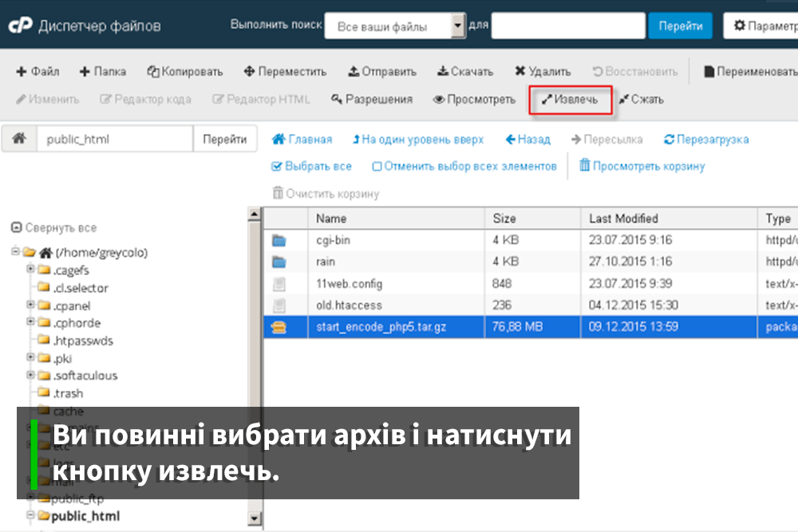Sort by the Name column header
Screen dimensions: 798x532
(396, 219)
